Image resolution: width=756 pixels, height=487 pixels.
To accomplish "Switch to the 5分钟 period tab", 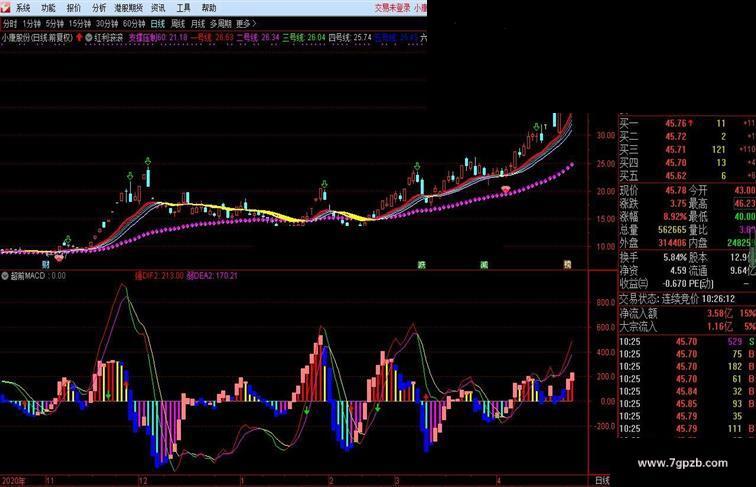I will point(55,23).
